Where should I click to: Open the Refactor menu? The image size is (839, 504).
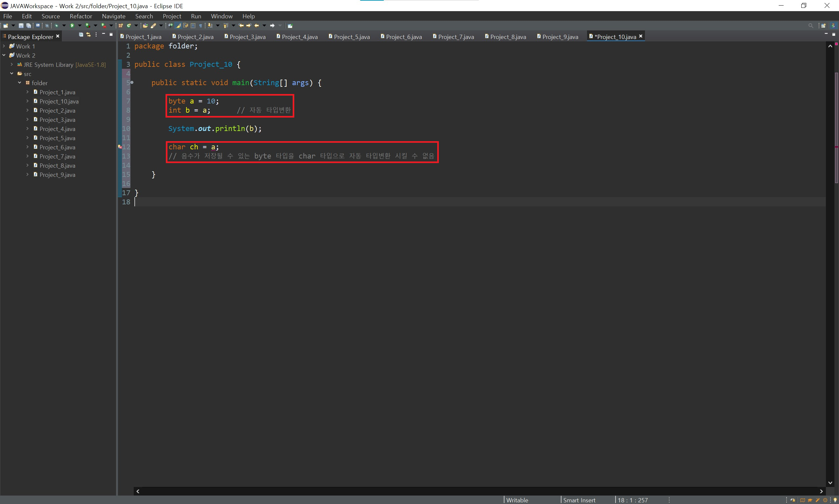(x=81, y=16)
